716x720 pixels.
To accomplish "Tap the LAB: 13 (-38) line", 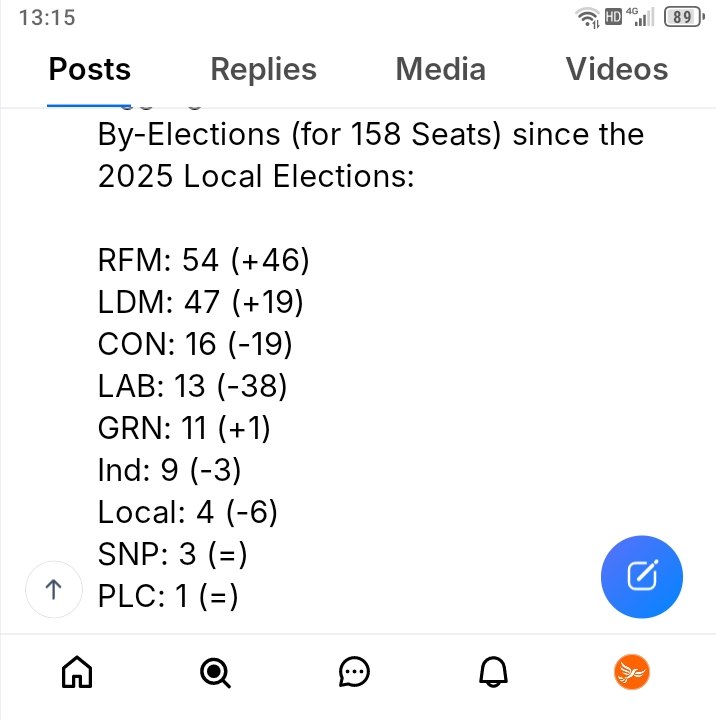I will point(197,386).
